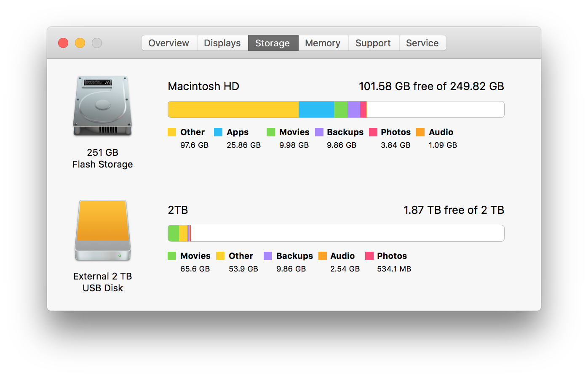Click the orange Audio swatch under 2TB disk
Image resolution: width=588 pixels, height=378 pixels.
(323, 256)
